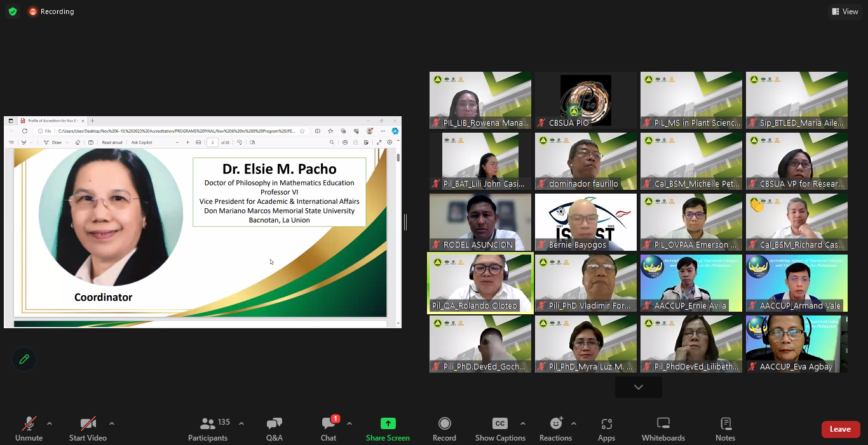Viewport: 868px width, 445px height.
Task: Open the Apps panel
Action: click(606, 428)
